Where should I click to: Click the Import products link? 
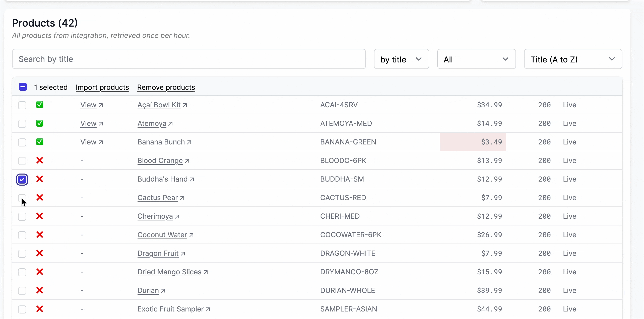pyautogui.click(x=102, y=87)
